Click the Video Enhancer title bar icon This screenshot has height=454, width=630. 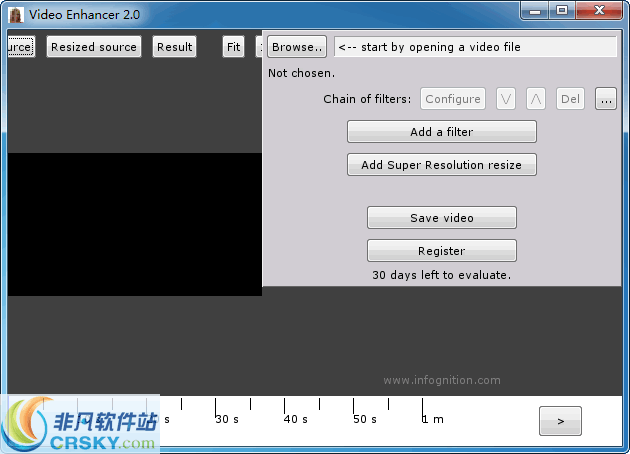pyautogui.click(x=16, y=15)
